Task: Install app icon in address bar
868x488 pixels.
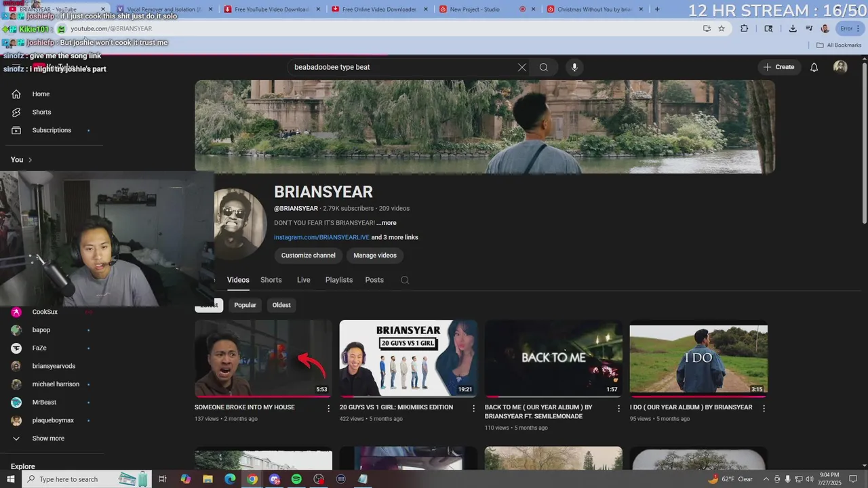Action: (707, 28)
